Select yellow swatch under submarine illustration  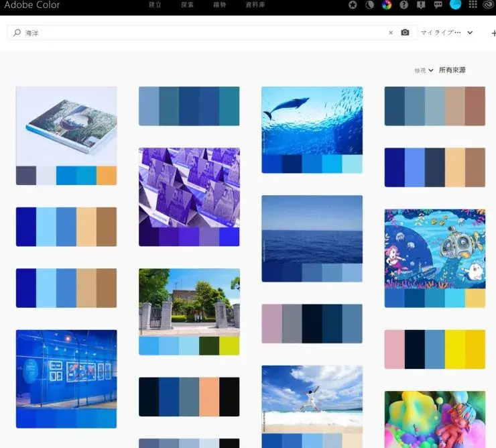[x=475, y=298]
